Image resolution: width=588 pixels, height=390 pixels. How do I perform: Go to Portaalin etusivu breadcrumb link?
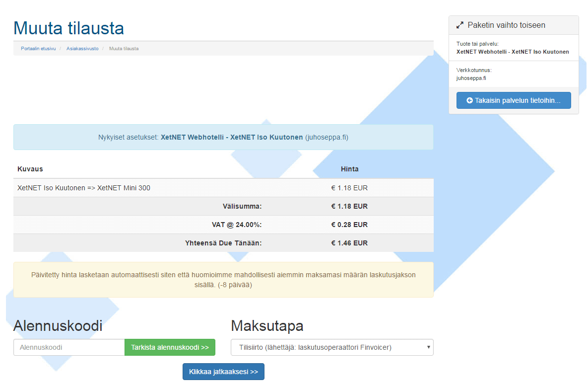38,49
